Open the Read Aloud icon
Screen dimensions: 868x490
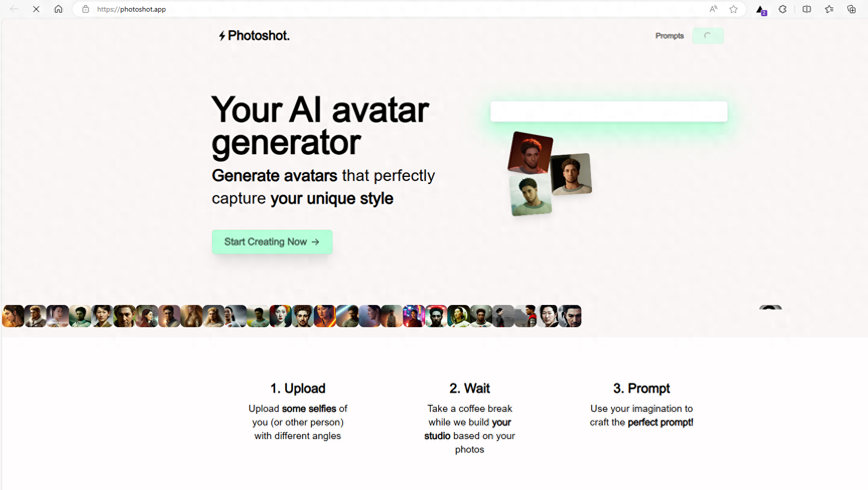713,9
